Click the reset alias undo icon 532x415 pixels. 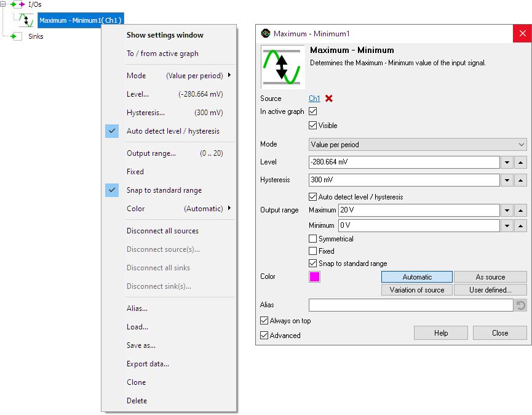521,305
